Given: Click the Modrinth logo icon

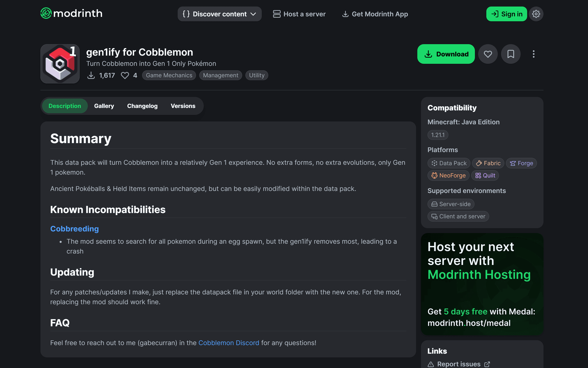Looking at the screenshot, I should click(x=46, y=13).
